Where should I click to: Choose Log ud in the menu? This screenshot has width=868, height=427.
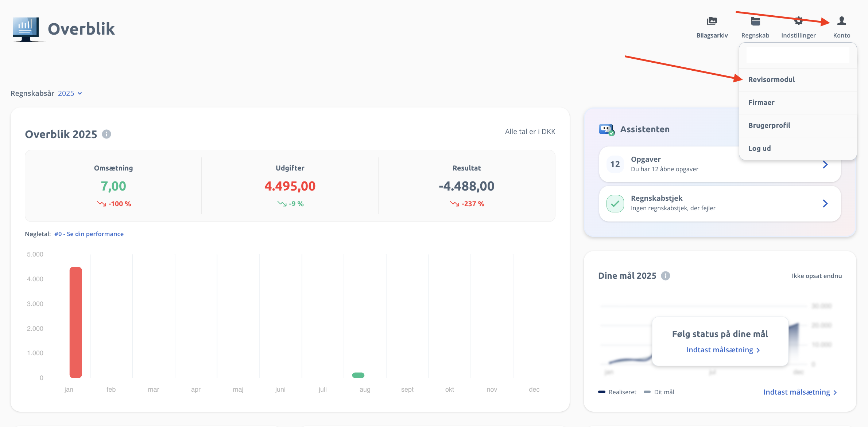click(x=759, y=148)
